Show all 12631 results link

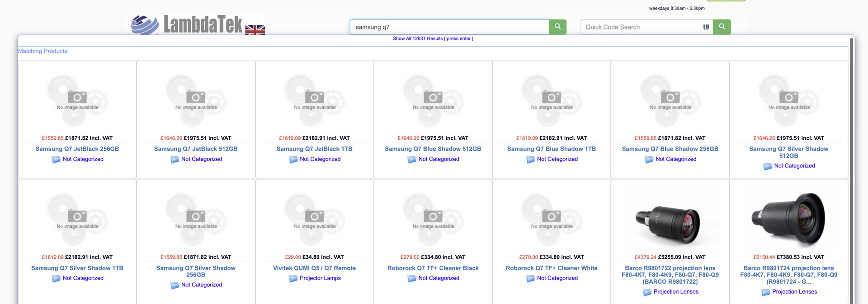point(433,38)
